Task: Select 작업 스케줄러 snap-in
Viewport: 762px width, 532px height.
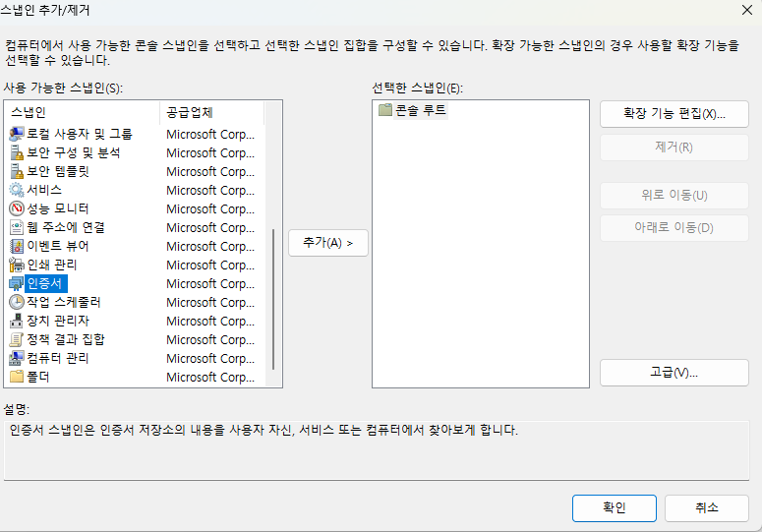Action: 64,302
